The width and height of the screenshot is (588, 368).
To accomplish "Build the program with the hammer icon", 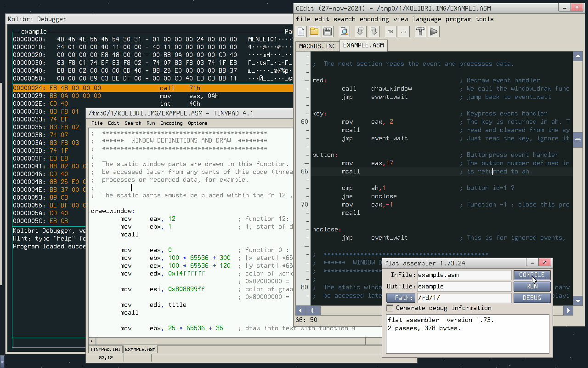I will (x=420, y=31).
